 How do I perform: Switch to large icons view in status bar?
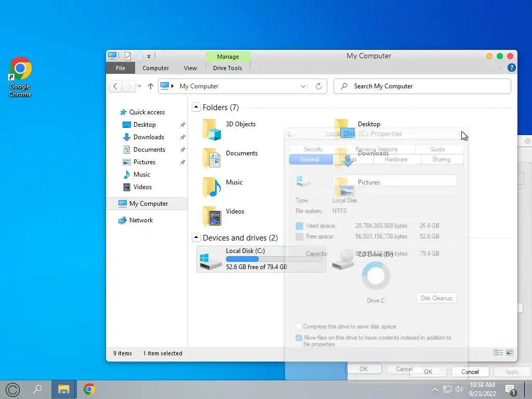pyautogui.click(x=510, y=353)
